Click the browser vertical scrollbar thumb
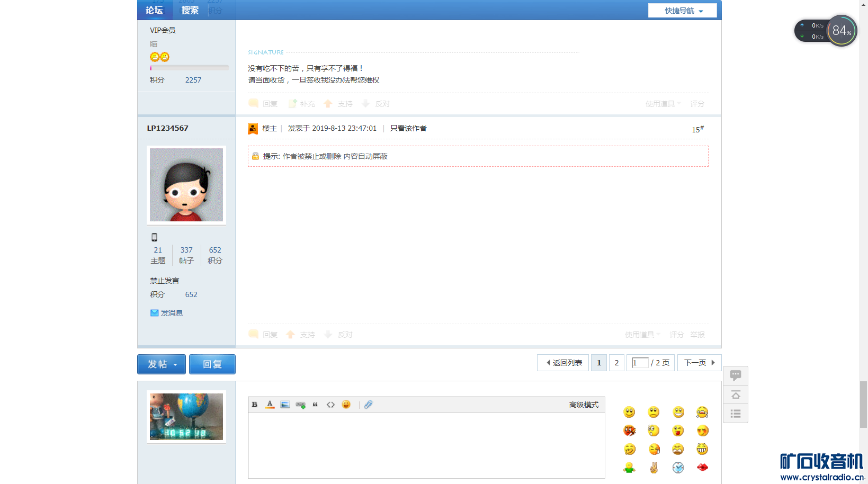The width and height of the screenshot is (868, 484). click(x=864, y=404)
